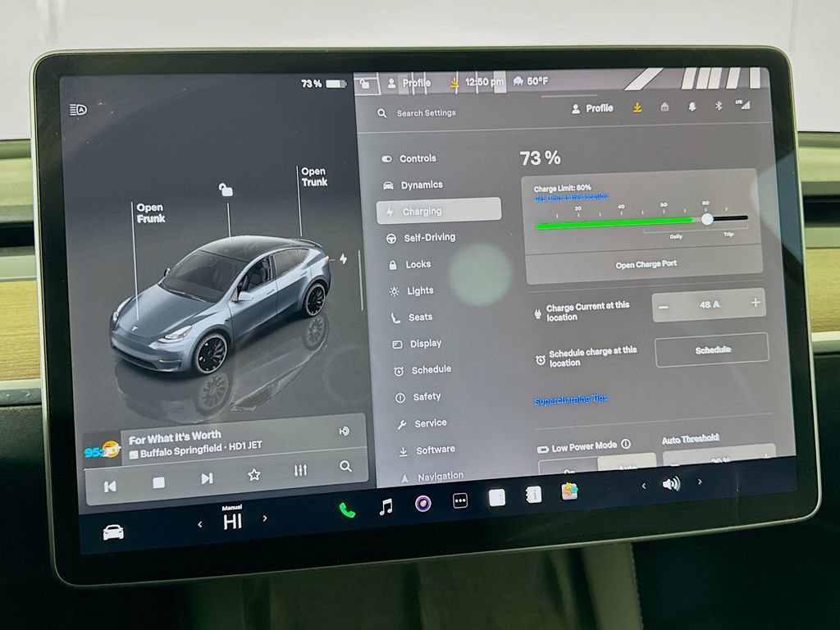Lower cabin temperature with left chevron by HI
Screen dimensions: 840x630
click(x=200, y=524)
